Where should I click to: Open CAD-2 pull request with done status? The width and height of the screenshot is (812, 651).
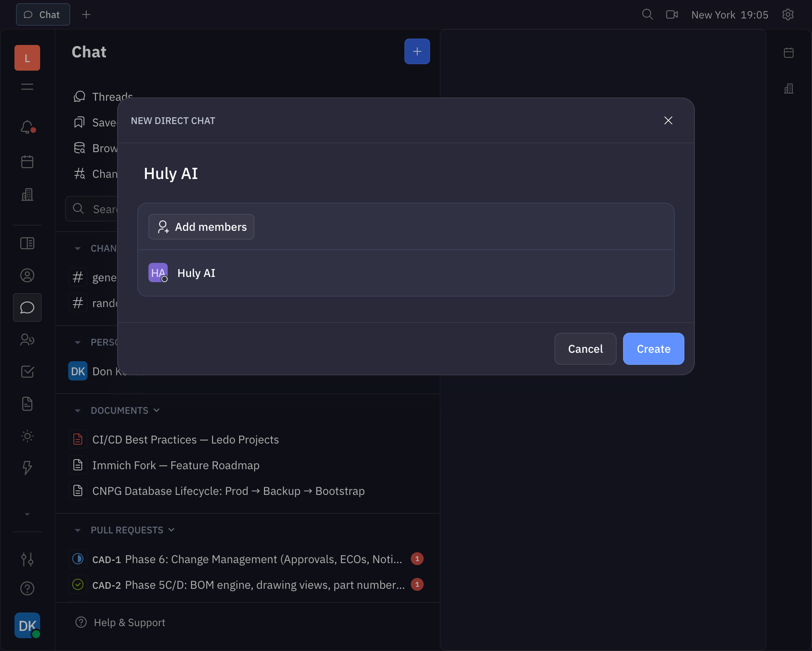pyautogui.click(x=248, y=585)
